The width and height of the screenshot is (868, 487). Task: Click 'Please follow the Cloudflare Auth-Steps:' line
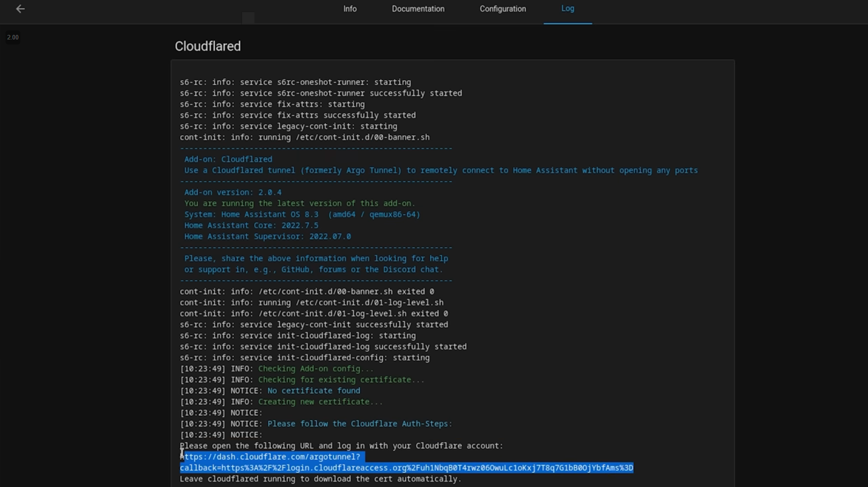(316, 424)
